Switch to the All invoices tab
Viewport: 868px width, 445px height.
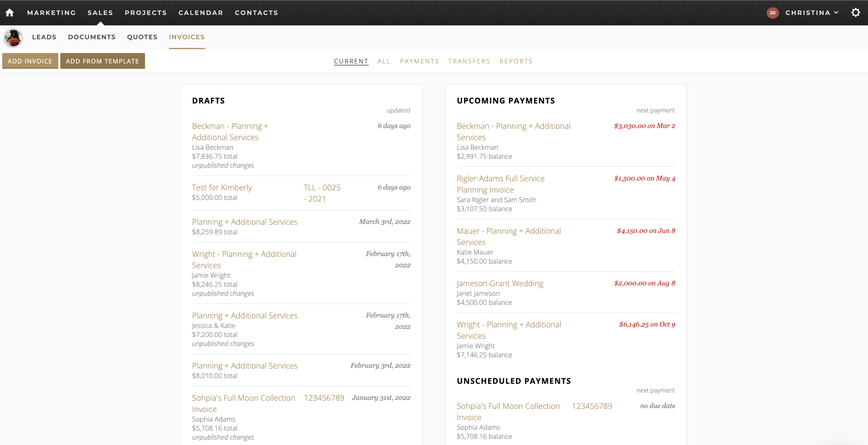[x=384, y=61]
